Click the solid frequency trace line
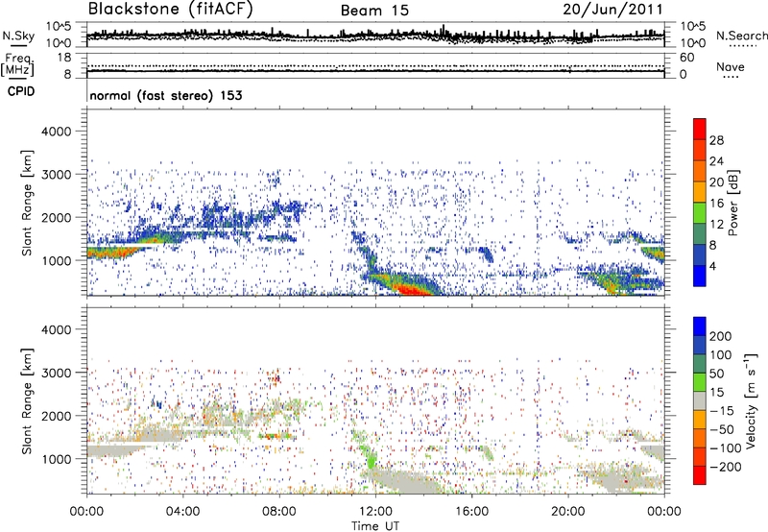The image size is (768, 532). click(375, 71)
